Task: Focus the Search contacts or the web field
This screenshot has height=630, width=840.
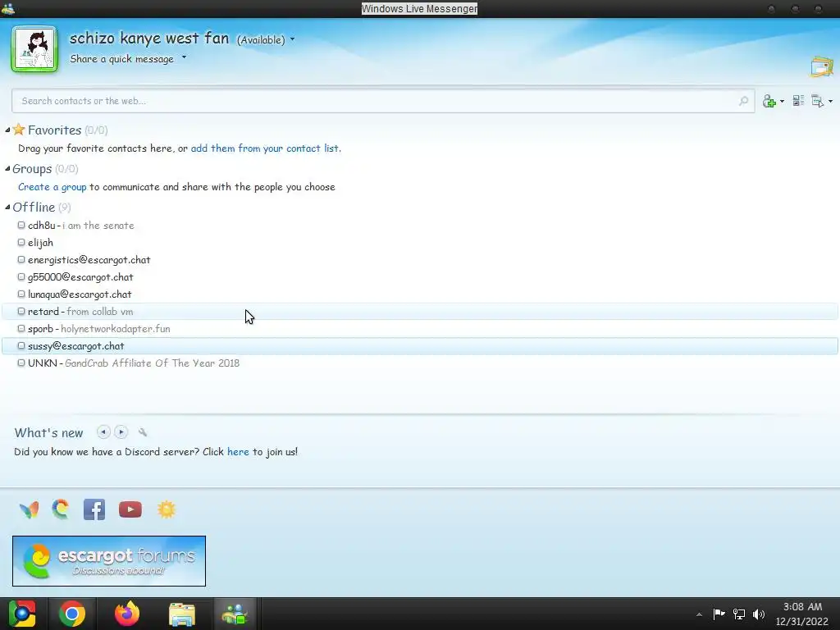Action: 383,101
